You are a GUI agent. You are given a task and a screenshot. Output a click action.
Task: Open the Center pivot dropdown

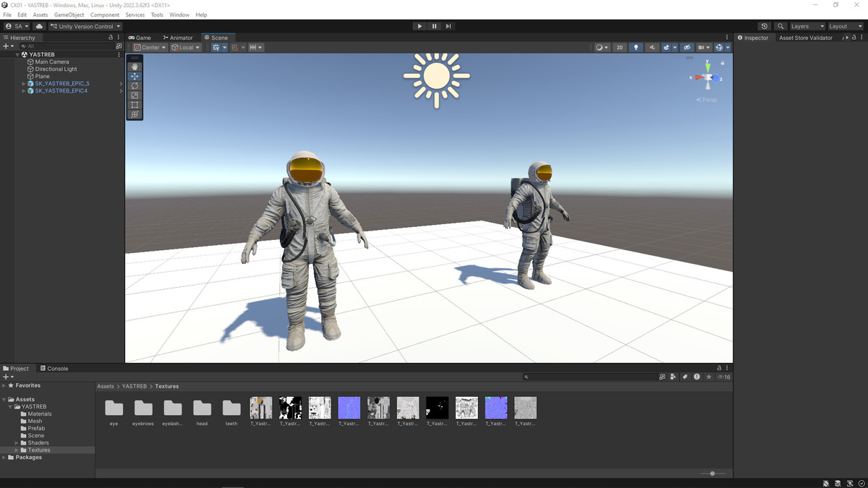[x=150, y=48]
